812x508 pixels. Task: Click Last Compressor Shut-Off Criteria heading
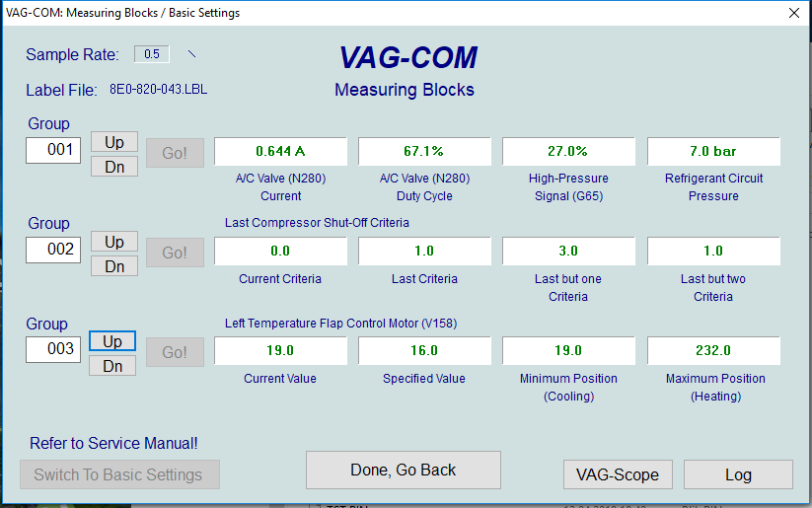tap(317, 223)
